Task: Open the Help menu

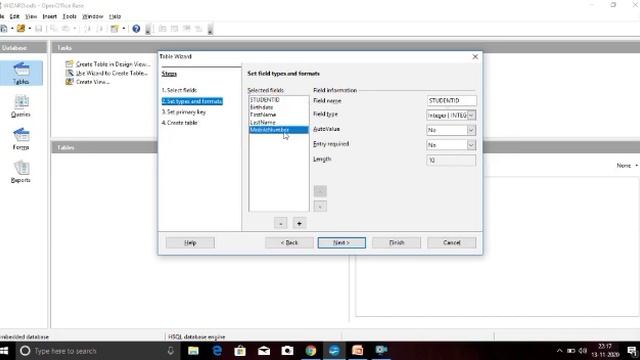Action: 115,16
